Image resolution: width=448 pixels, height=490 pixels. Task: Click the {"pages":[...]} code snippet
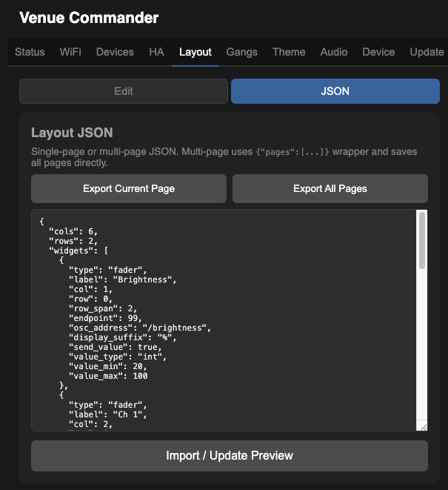pos(292,152)
